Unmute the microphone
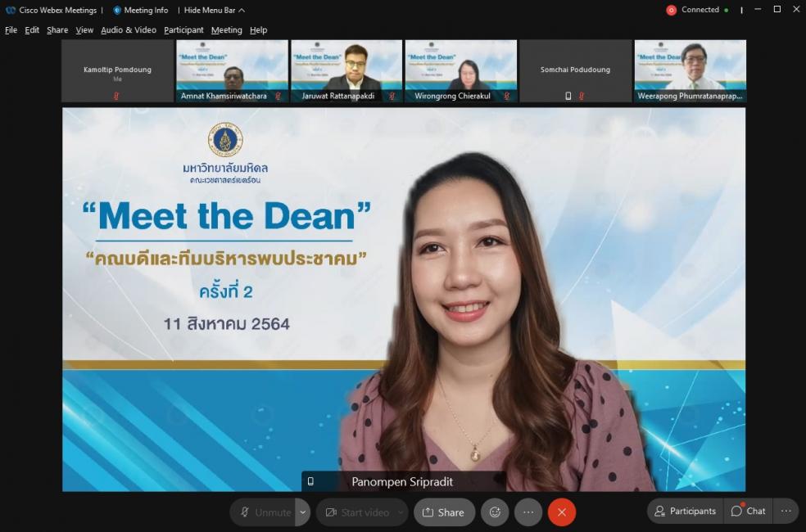 [264, 512]
